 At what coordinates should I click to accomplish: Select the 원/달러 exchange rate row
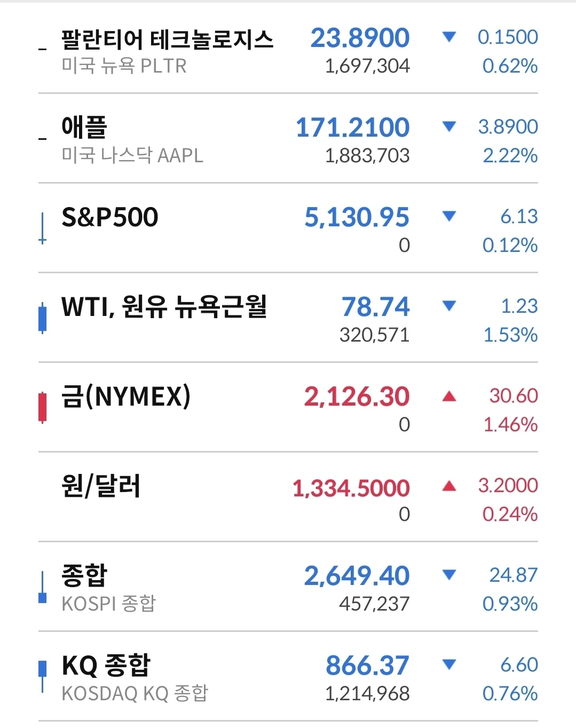tap(288, 497)
